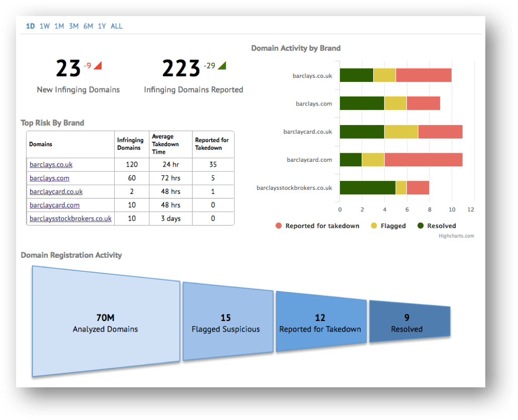Click the barclays.com chart axis label
Image resolution: width=518 pixels, height=420 pixels.
(314, 103)
